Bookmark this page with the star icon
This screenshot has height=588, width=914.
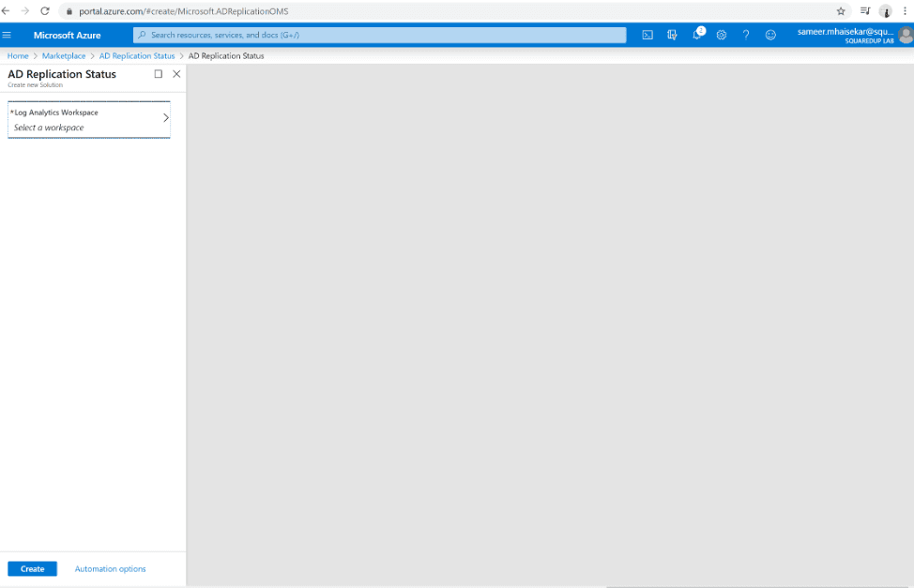pyautogui.click(x=841, y=11)
